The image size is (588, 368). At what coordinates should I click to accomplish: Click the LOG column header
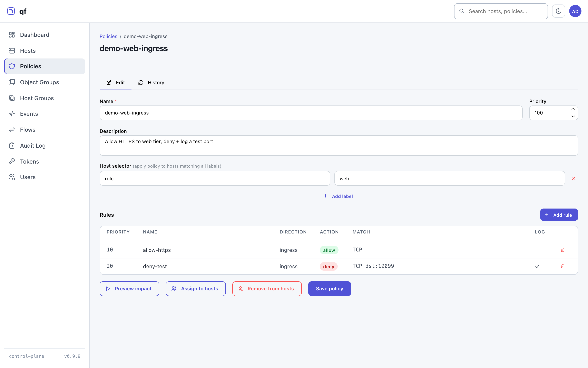pyautogui.click(x=540, y=232)
